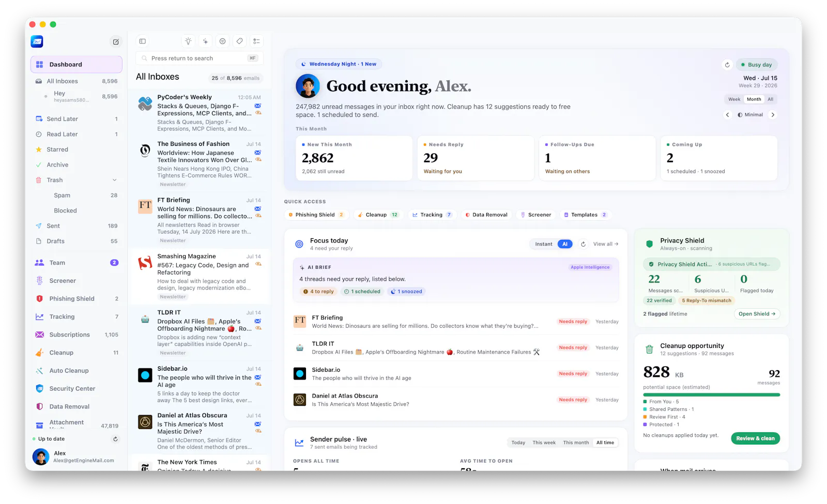Refresh the Focus today section
The width and height of the screenshot is (827, 504).
[x=583, y=244]
